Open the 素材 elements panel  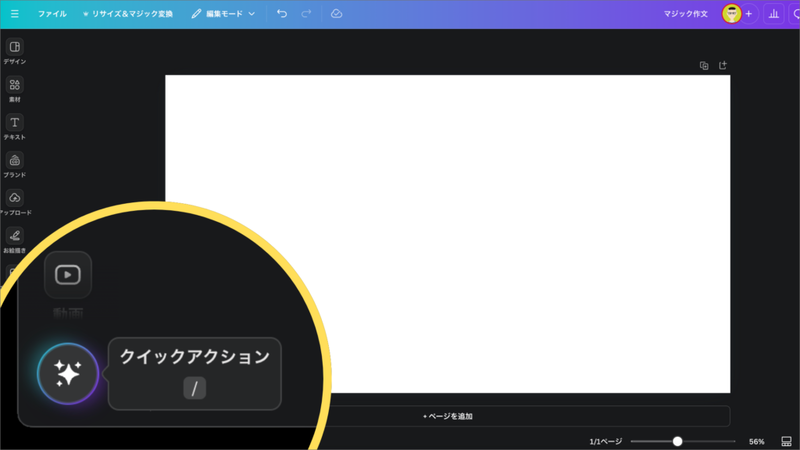click(15, 89)
